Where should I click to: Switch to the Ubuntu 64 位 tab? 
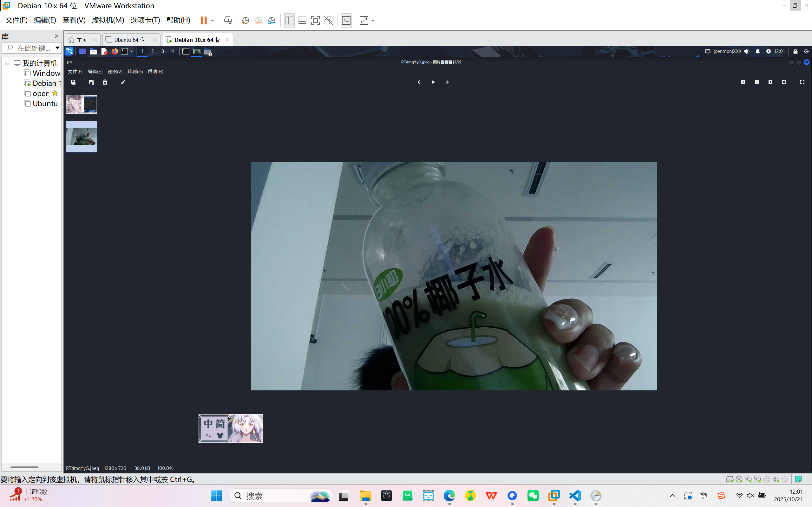tap(129, 40)
